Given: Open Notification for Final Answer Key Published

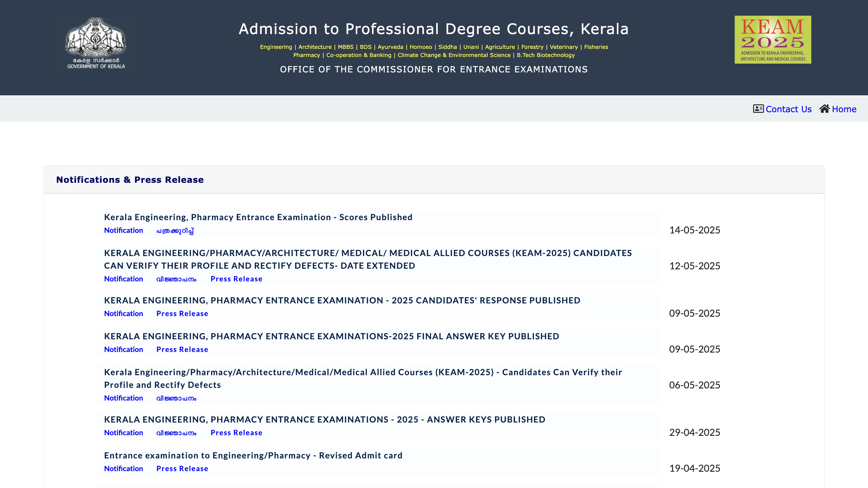Looking at the screenshot, I should pos(123,350).
